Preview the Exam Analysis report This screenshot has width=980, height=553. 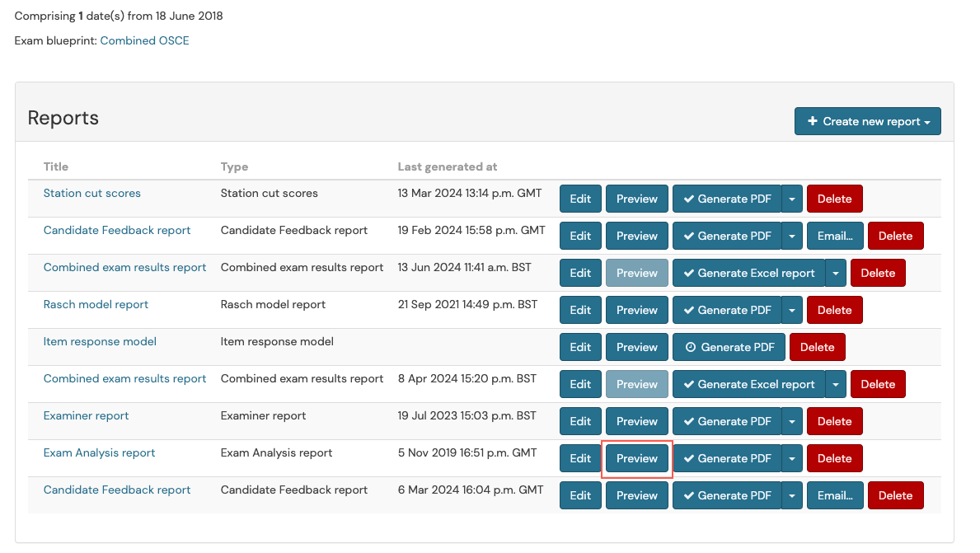[637, 458]
